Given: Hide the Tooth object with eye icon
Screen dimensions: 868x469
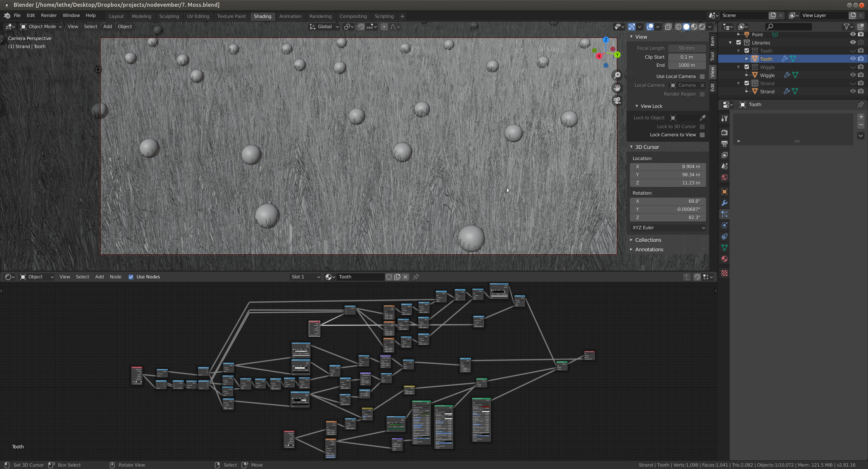Looking at the screenshot, I should point(853,59).
